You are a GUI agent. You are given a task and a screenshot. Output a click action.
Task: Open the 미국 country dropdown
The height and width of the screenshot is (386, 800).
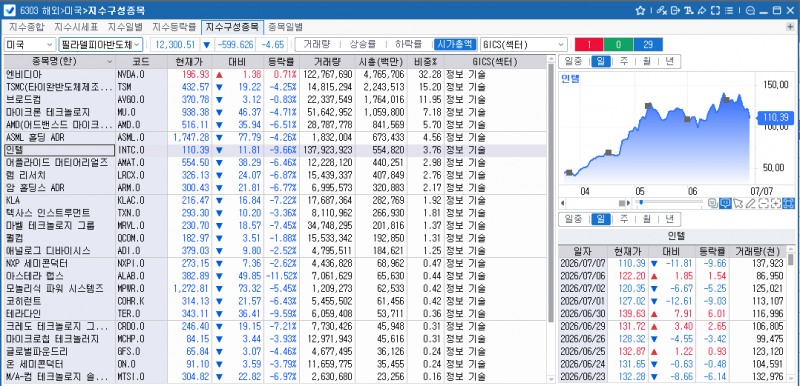coord(30,44)
